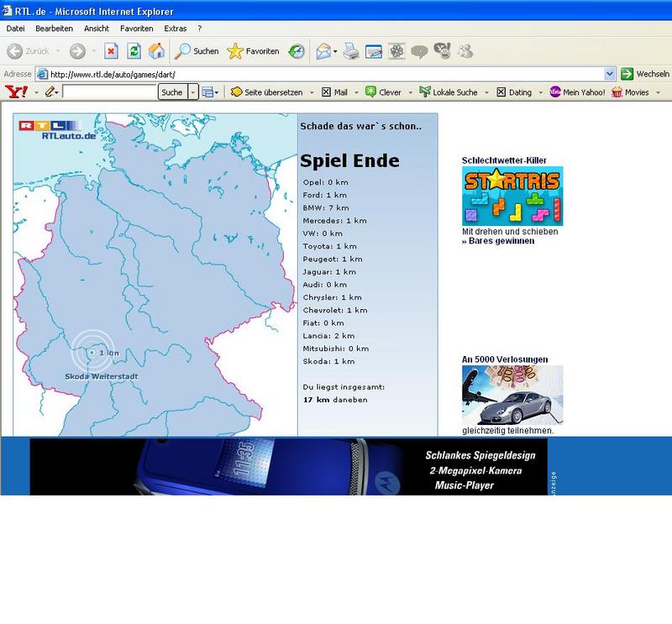This screenshot has width=672, height=624.
Task: Click the Startris game thumbnail
Action: (512, 196)
